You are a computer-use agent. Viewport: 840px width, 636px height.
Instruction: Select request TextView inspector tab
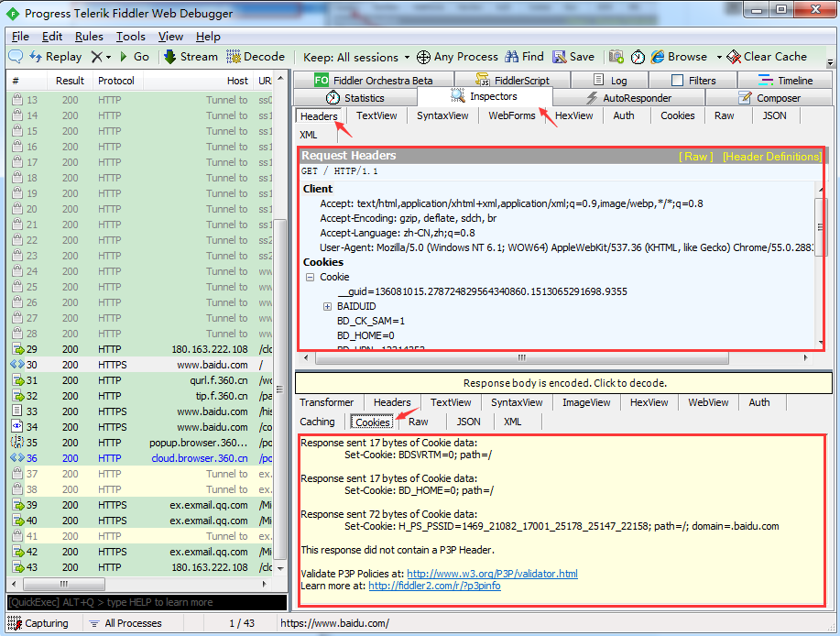[x=376, y=115]
